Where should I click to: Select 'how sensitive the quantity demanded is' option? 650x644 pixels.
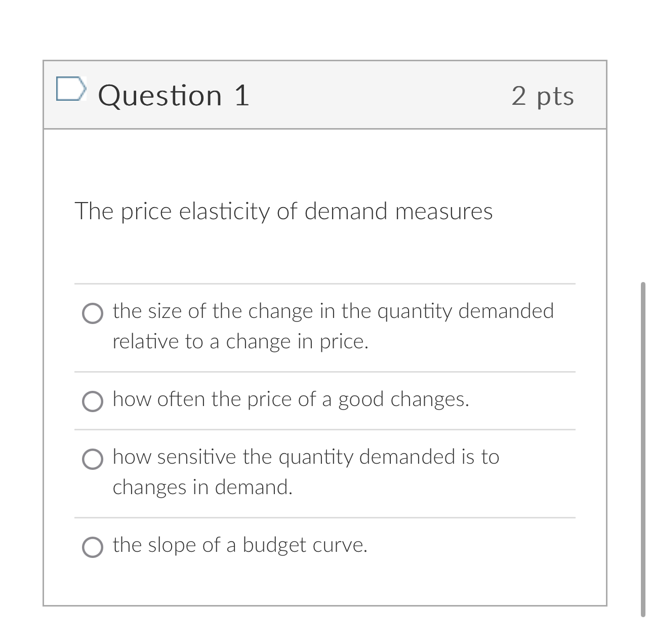pos(93,460)
